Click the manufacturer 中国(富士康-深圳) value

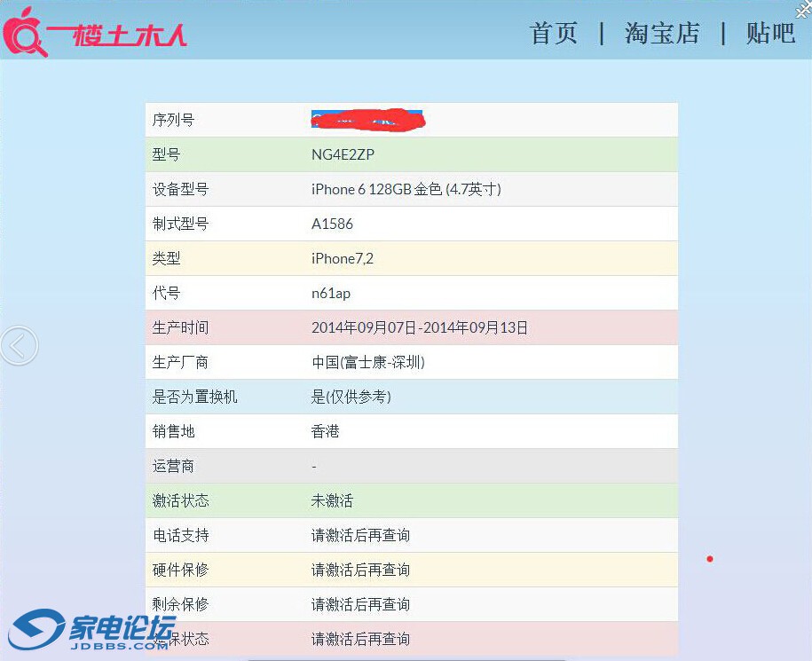coord(367,362)
